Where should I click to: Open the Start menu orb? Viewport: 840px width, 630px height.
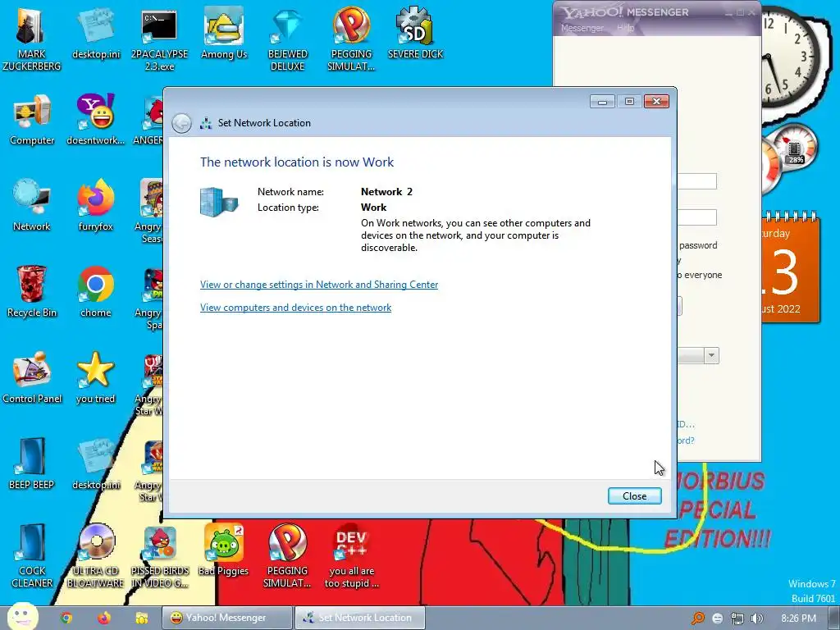22,616
